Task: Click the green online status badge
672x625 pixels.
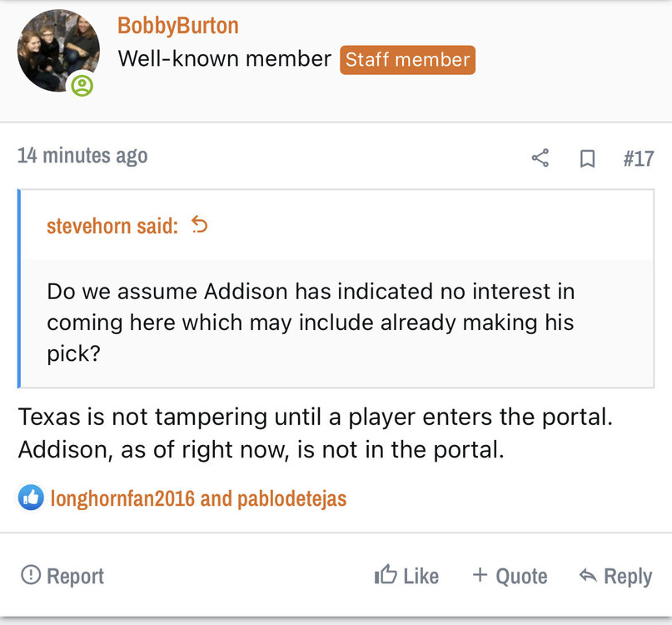Action: (x=82, y=85)
